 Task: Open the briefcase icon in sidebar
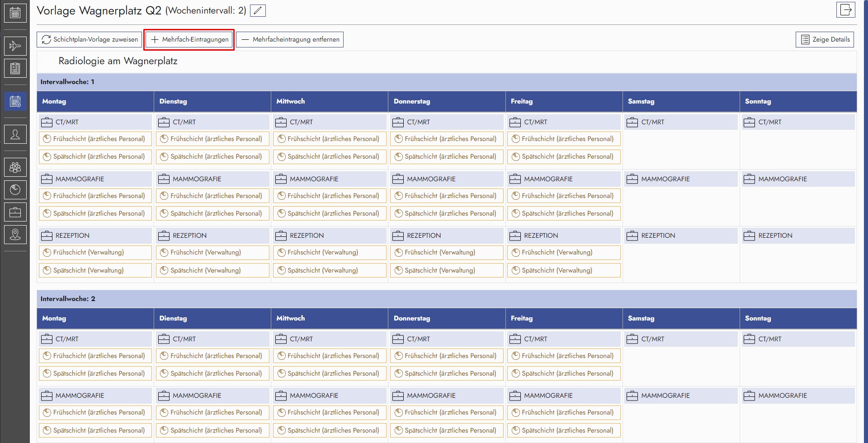click(15, 212)
